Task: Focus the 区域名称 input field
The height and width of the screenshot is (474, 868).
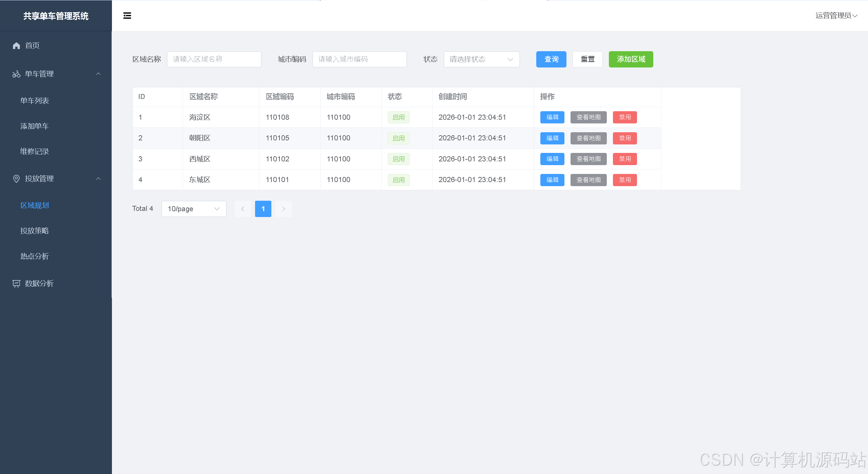Action: click(214, 59)
